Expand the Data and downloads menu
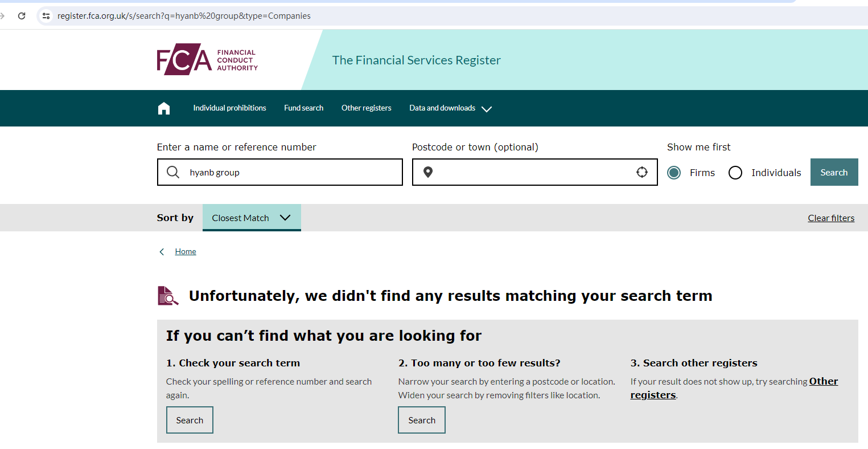 [x=450, y=108]
